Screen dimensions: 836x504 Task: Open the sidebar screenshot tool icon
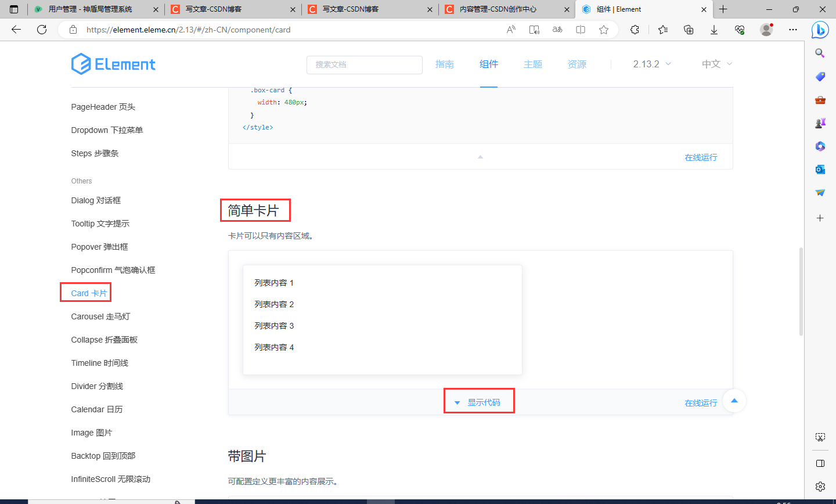[820, 437]
